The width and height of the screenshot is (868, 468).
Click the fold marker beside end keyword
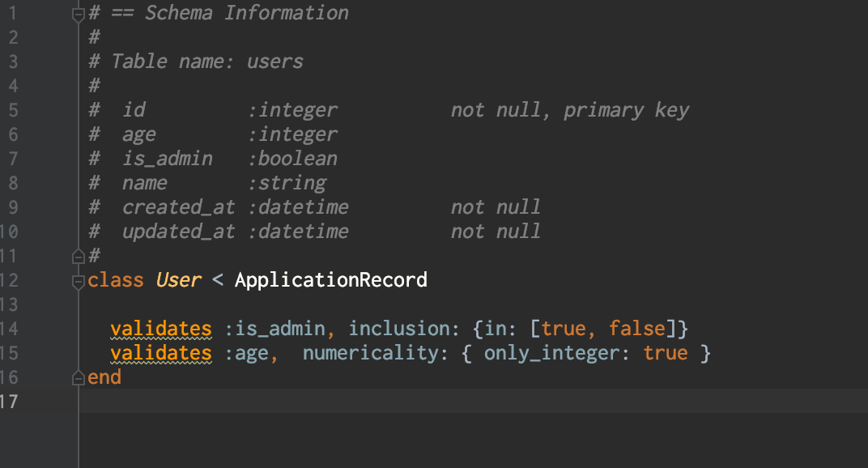point(78,378)
